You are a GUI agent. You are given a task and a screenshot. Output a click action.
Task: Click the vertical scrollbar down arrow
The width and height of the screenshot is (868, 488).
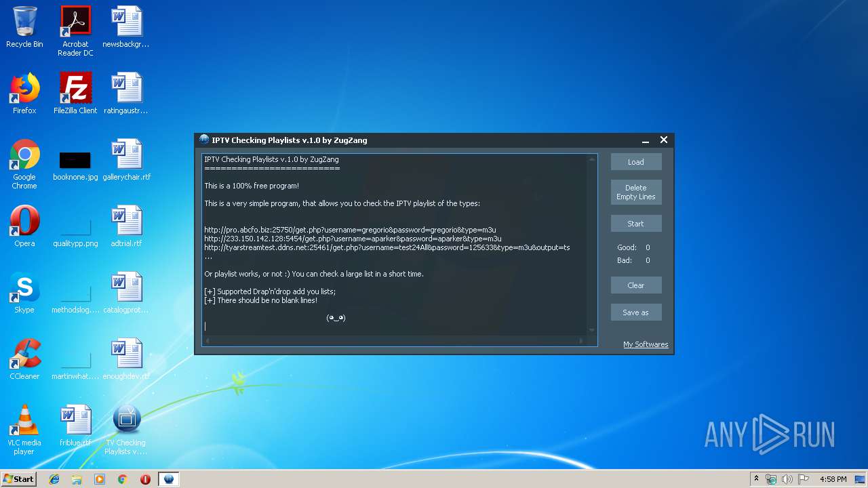[x=592, y=330]
